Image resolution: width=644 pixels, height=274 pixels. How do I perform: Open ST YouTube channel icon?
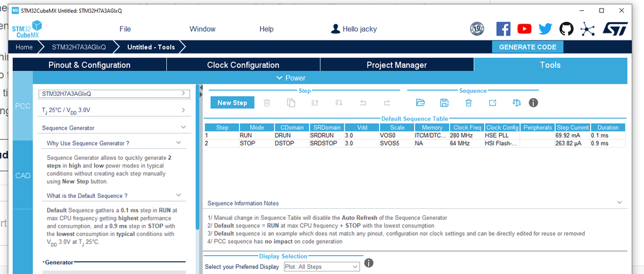524,29
